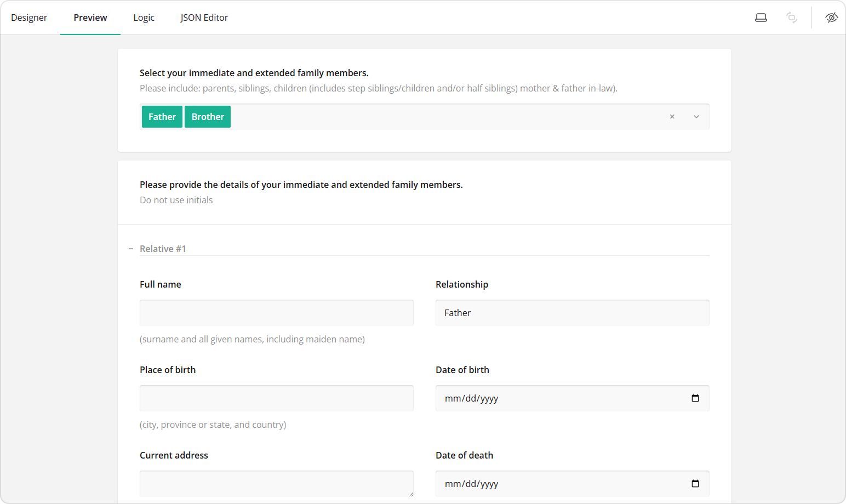Switch to the Designer tab
This screenshot has width=846, height=504.
[x=29, y=17]
